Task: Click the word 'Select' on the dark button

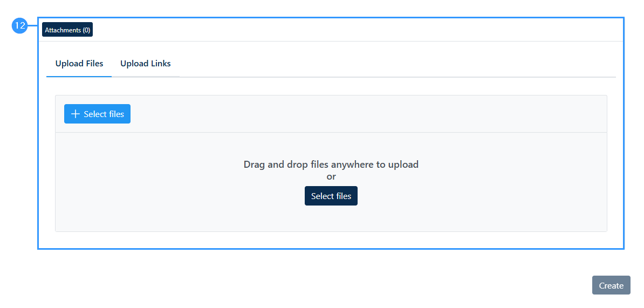Action: [321, 196]
